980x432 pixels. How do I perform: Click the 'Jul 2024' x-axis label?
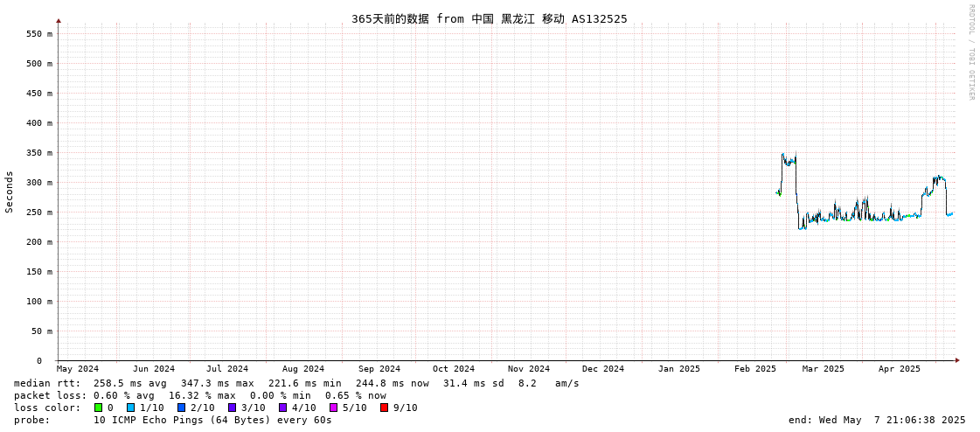(x=227, y=369)
